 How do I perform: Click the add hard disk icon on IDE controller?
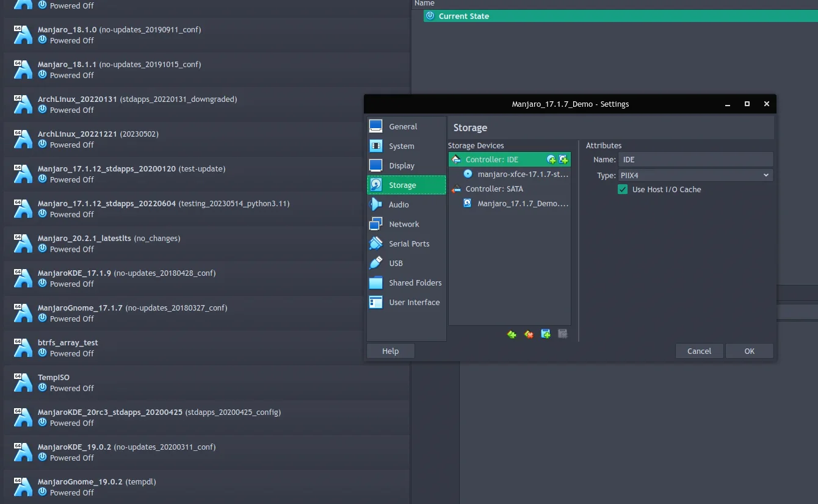(563, 160)
